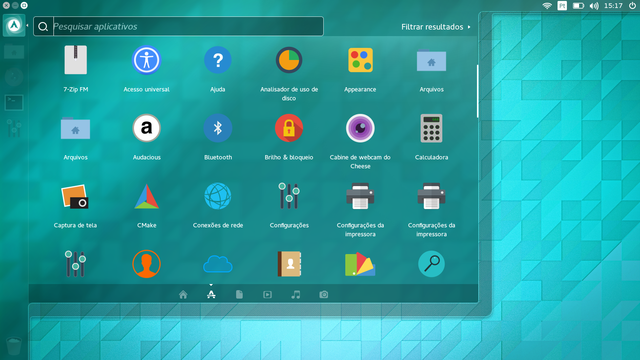Open the trash at launcher bottom
640x360 pixels.
point(14,346)
